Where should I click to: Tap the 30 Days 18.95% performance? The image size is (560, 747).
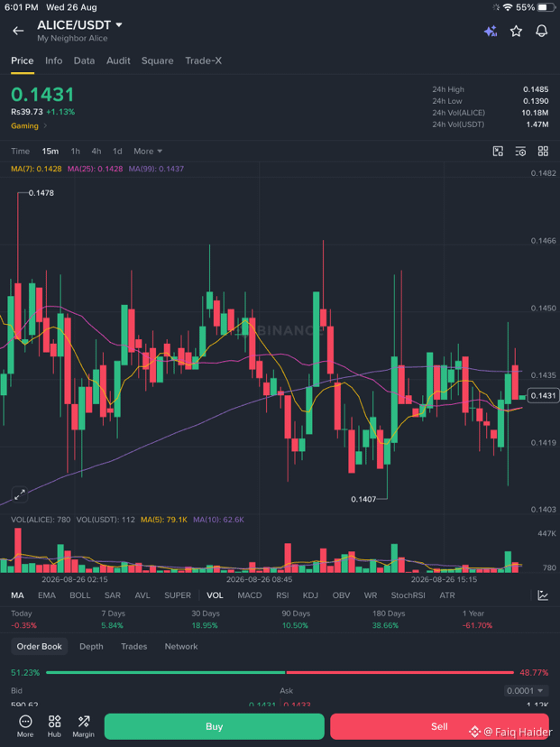[205, 619]
